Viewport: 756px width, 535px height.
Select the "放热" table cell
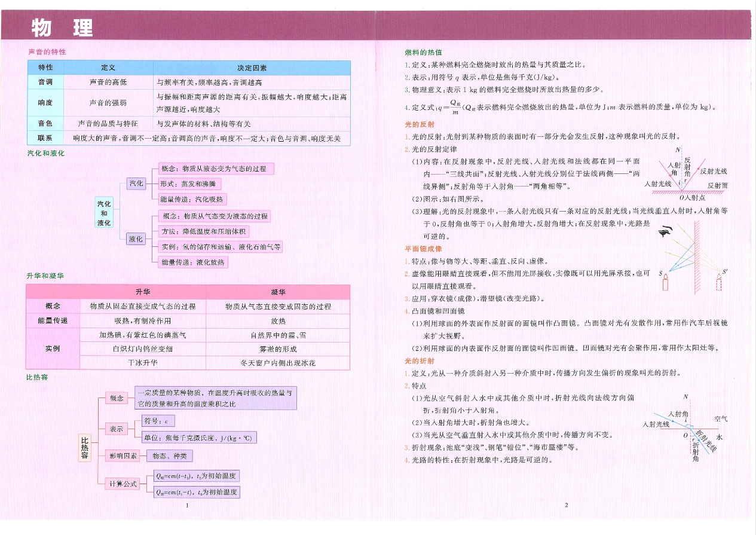[278, 320]
